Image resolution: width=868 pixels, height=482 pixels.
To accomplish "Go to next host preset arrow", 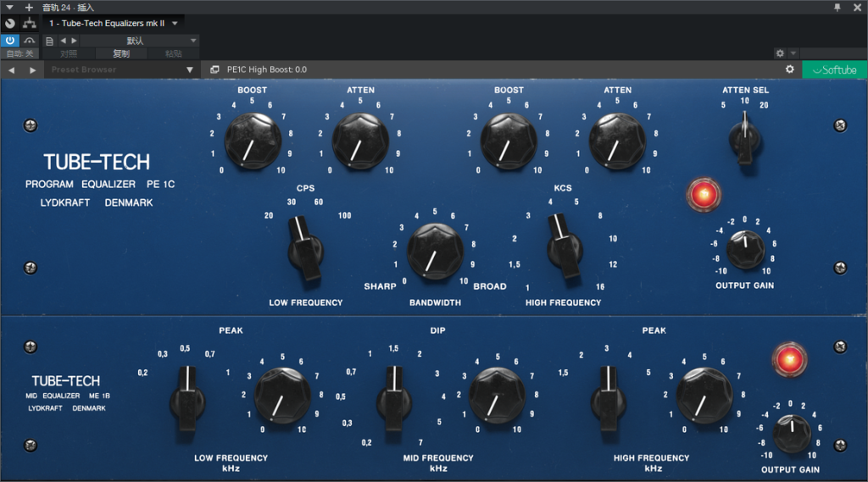I will point(75,41).
